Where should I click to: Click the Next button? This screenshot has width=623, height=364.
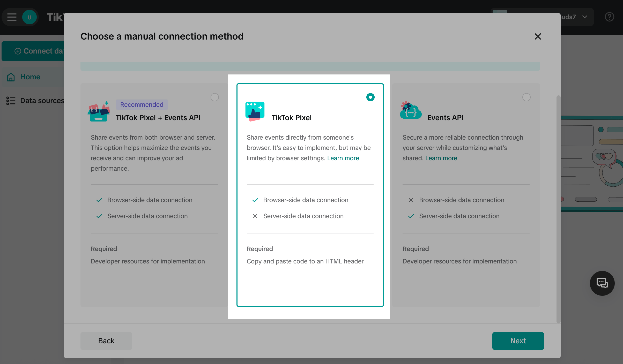point(518,341)
